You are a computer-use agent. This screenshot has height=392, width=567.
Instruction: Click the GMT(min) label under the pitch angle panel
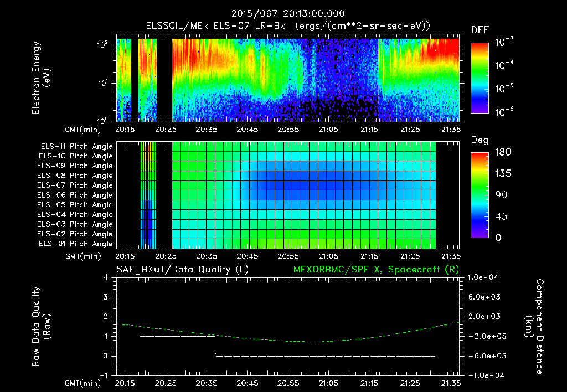coord(83,257)
